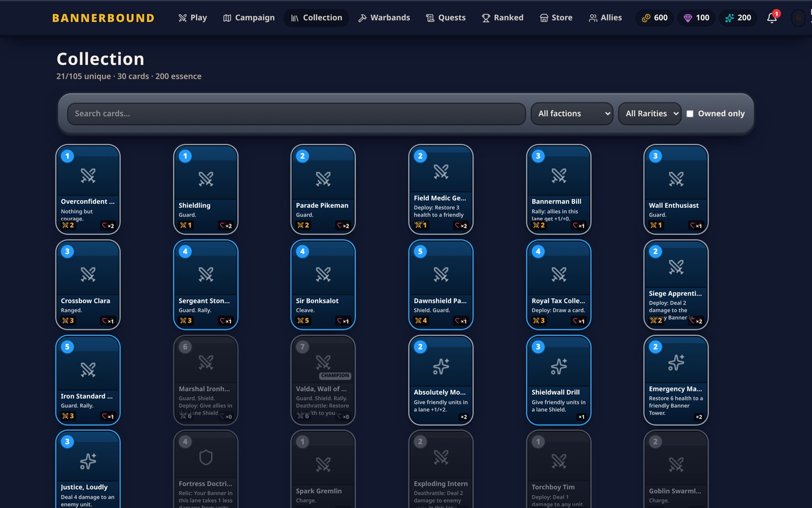This screenshot has width=812, height=508.
Task: Select the Overconfident card
Action: tap(88, 189)
